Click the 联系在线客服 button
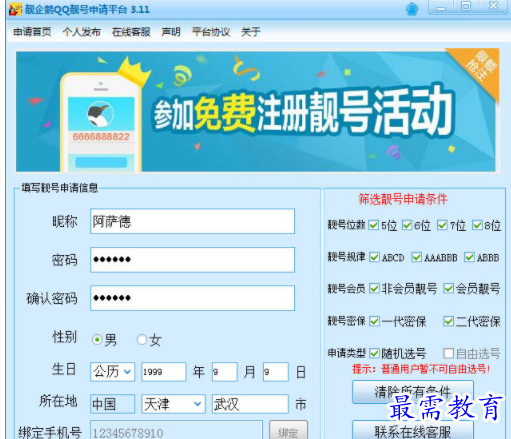Image resolution: width=511 pixels, height=439 pixels. click(413, 431)
